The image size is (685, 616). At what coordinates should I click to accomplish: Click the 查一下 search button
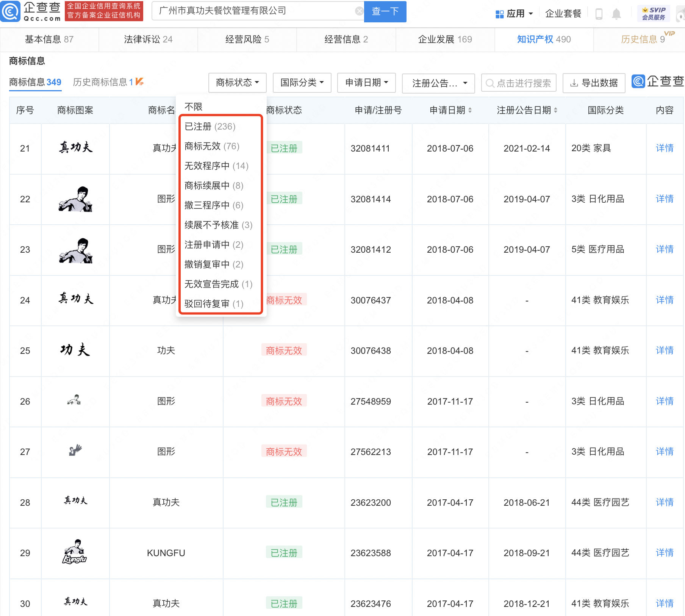click(385, 11)
